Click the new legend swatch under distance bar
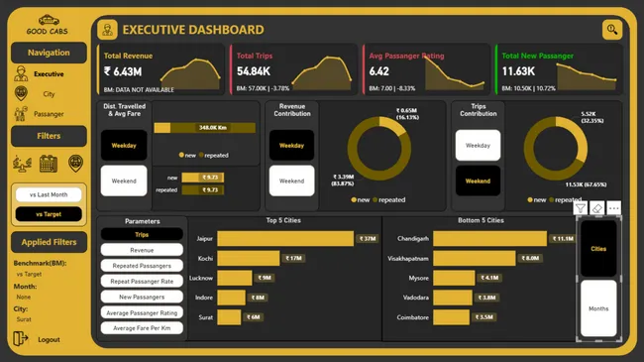The image size is (644, 362). point(181,155)
